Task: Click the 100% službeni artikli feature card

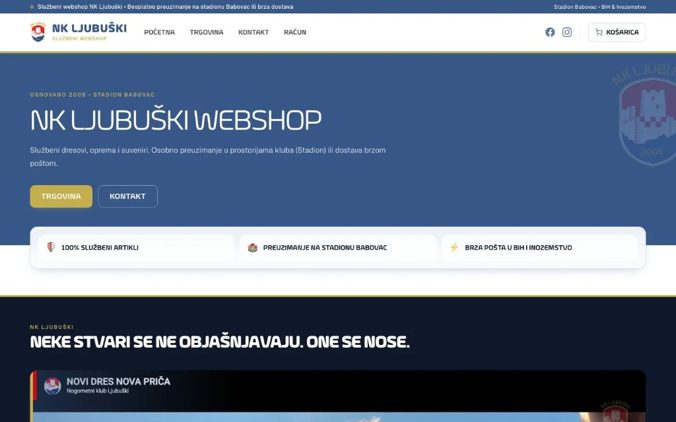Action: coord(136,247)
